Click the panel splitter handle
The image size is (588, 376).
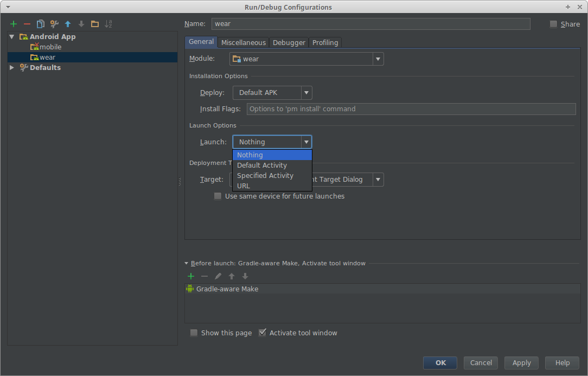coord(180,182)
